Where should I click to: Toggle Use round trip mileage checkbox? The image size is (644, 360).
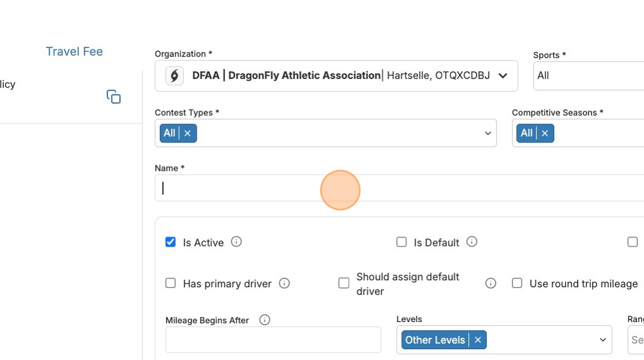517,283
